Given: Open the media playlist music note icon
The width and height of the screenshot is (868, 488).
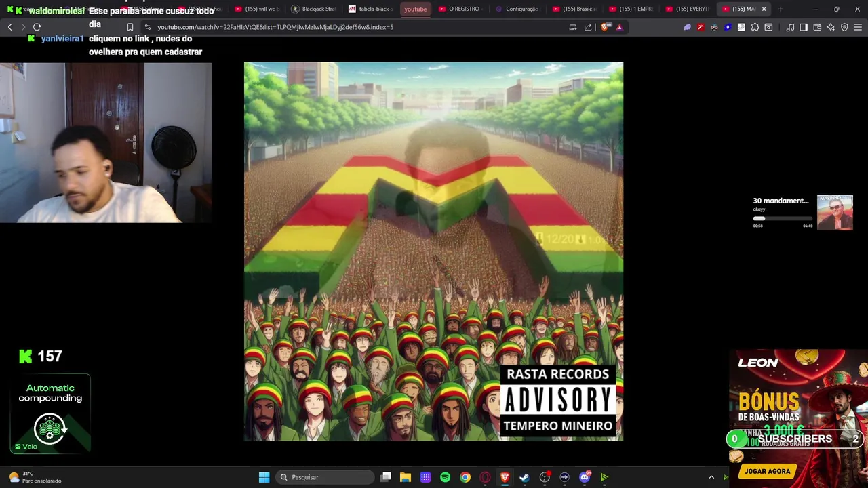Looking at the screenshot, I should point(790,27).
